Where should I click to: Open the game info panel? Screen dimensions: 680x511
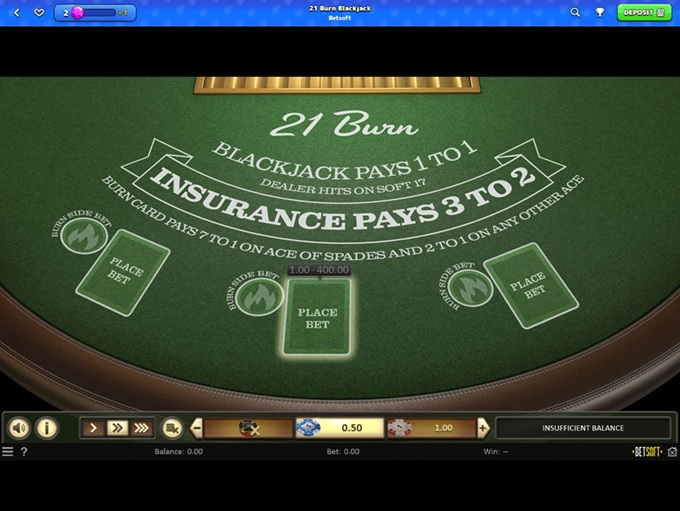47,428
